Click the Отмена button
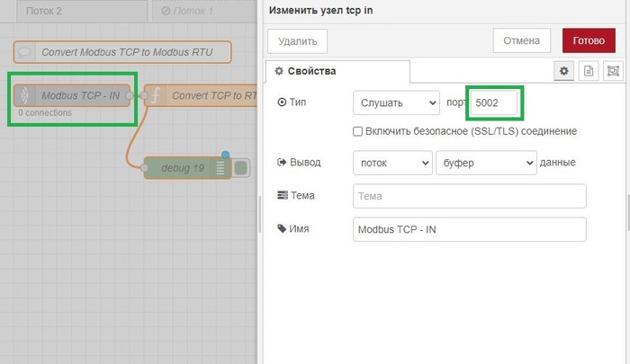The image size is (630, 364). pyautogui.click(x=521, y=40)
